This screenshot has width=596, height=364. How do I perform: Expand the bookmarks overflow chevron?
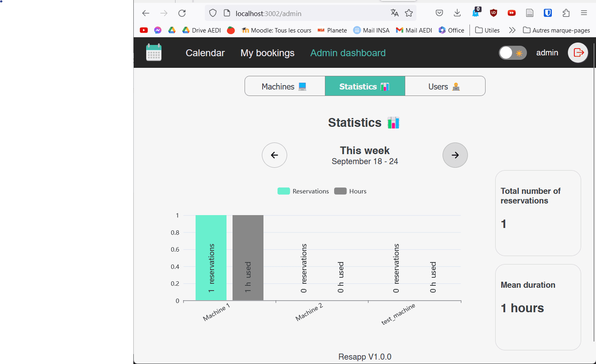click(512, 30)
